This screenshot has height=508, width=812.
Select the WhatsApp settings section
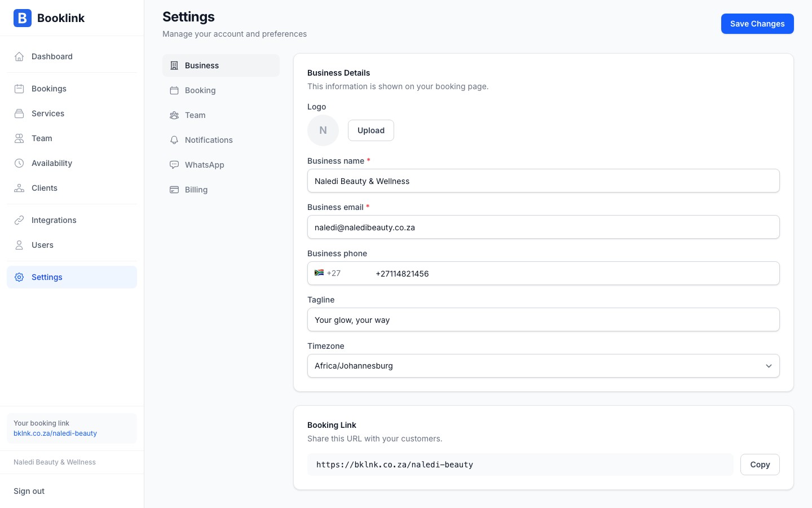[x=204, y=165]
